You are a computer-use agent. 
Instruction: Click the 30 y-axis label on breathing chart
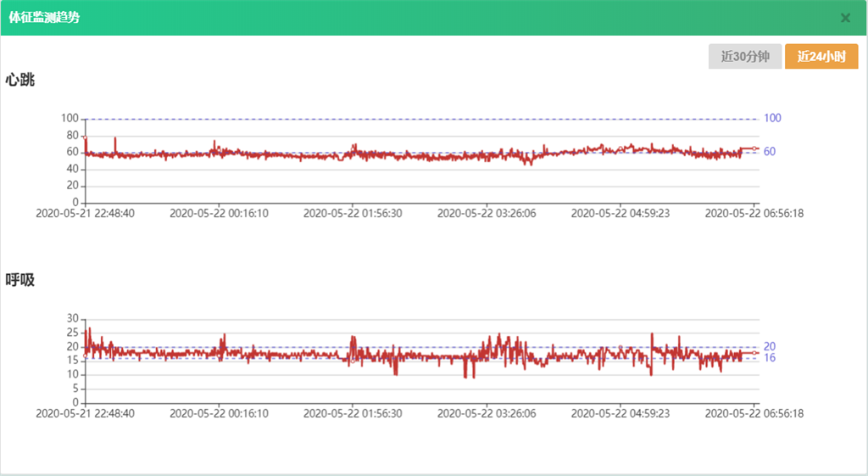tap(72, 318)
